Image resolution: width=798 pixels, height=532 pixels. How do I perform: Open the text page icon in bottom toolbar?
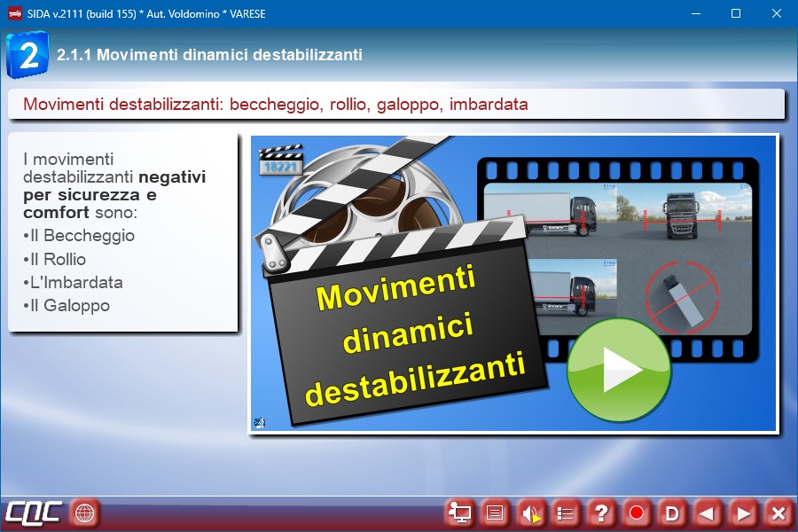pos(496,512)
